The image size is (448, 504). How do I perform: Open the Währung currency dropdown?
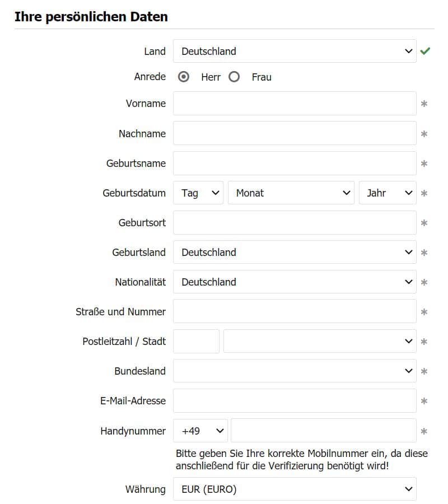pos(294,489)
